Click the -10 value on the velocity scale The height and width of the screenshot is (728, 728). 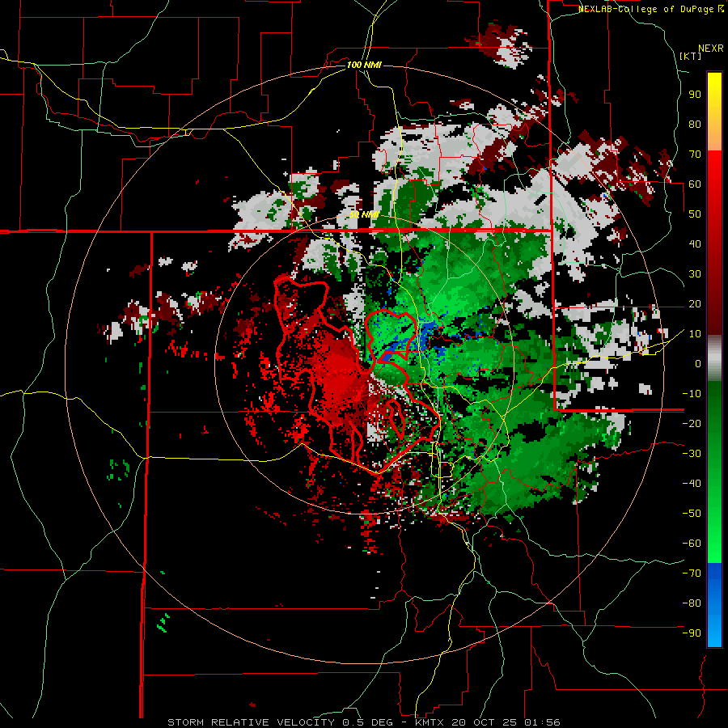point(692,394)
